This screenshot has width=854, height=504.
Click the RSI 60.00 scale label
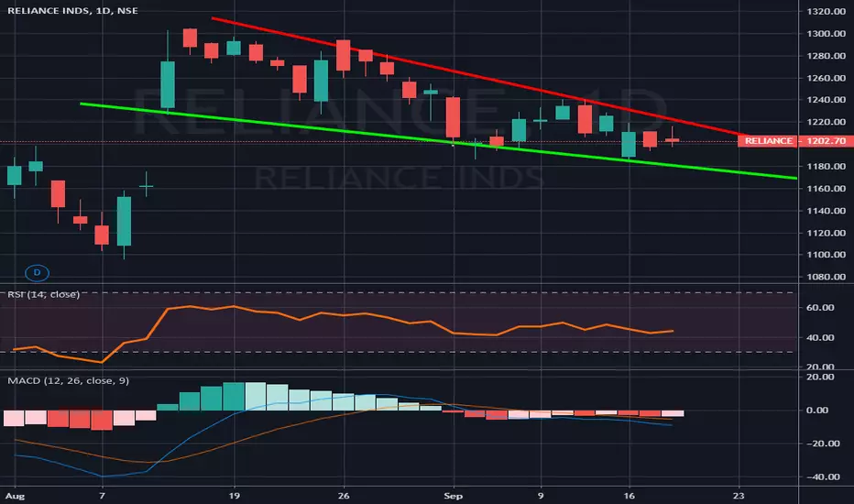pyautogui.click(x=820, y=307)
